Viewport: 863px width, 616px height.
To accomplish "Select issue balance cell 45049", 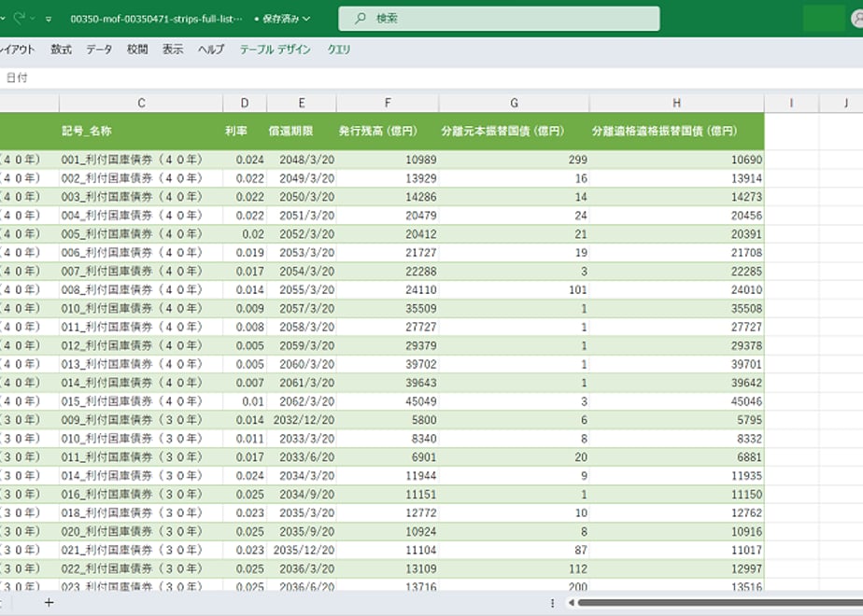I will (388, 401).
